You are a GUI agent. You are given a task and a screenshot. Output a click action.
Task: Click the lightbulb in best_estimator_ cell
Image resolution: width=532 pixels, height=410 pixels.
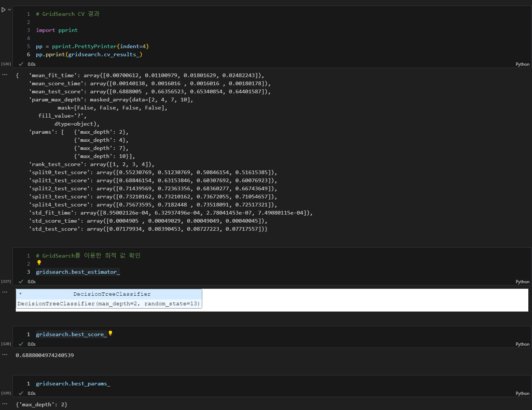pos(39,263)
